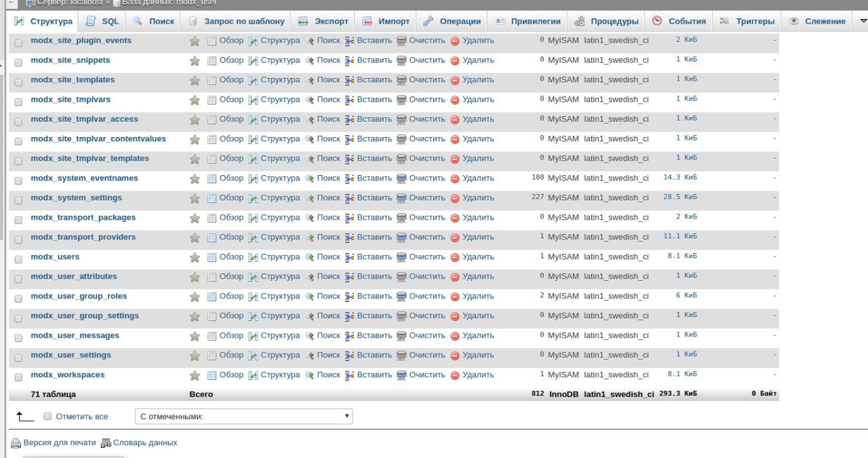
Task: Click the 0 Байт overhead total
Action: (764, 394)
